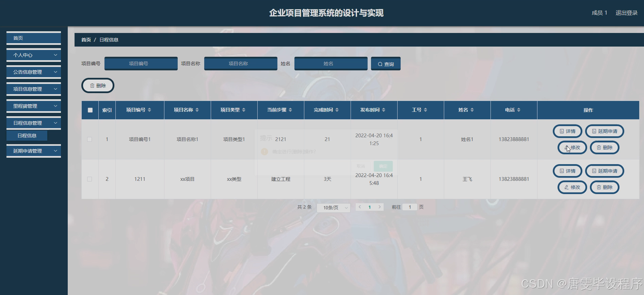
Task: Open the 10条/页 page size dropdown
Action: pos(334,208)
